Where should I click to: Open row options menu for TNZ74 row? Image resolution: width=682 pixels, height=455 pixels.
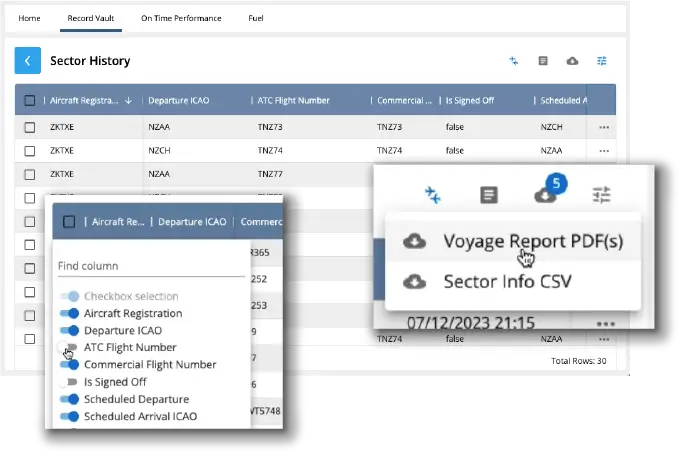[603, 150]
